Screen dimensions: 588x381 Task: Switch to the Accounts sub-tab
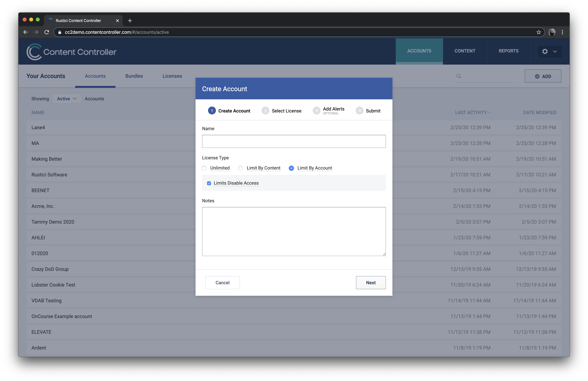pyautogui.click(x=95, y=76)
